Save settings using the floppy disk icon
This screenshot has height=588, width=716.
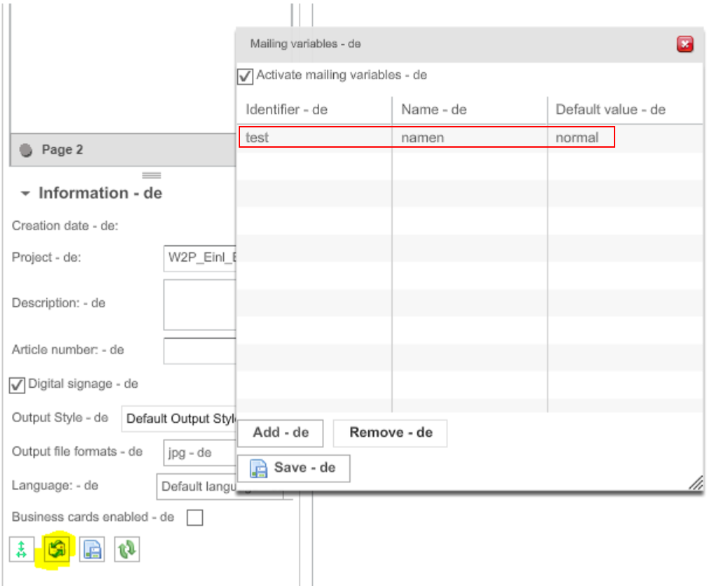(x=91, y=549)
